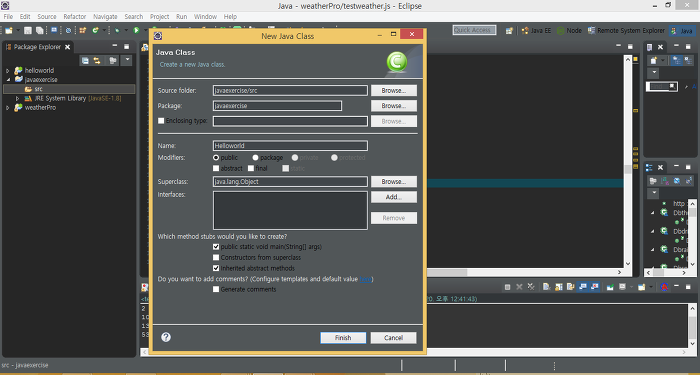Check the final modifier checkbox
Image resolution: width=700 pixels, height=375 pixels.
click(251, 168)
